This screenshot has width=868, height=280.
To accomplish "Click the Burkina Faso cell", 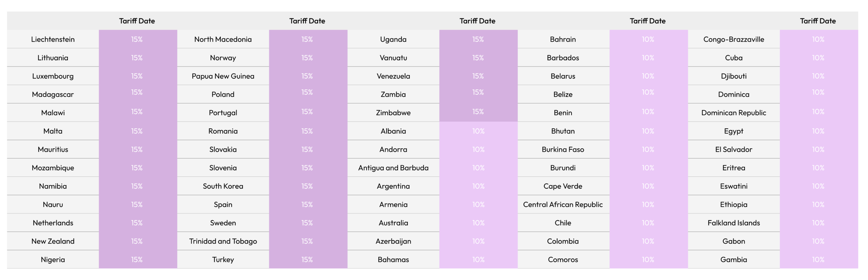I will pyautogui.click(x=563, y=149).
